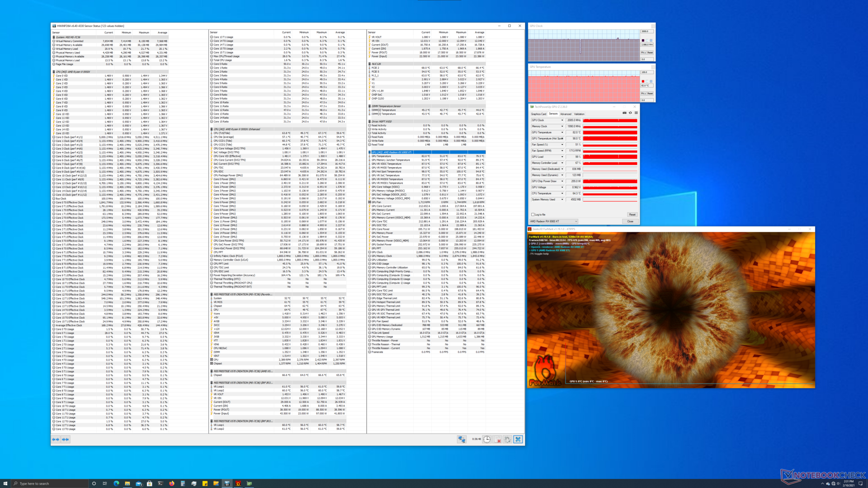
Task: Click dark purple color swatch in GPU Clock graph
Action: (x=643, y=40)
